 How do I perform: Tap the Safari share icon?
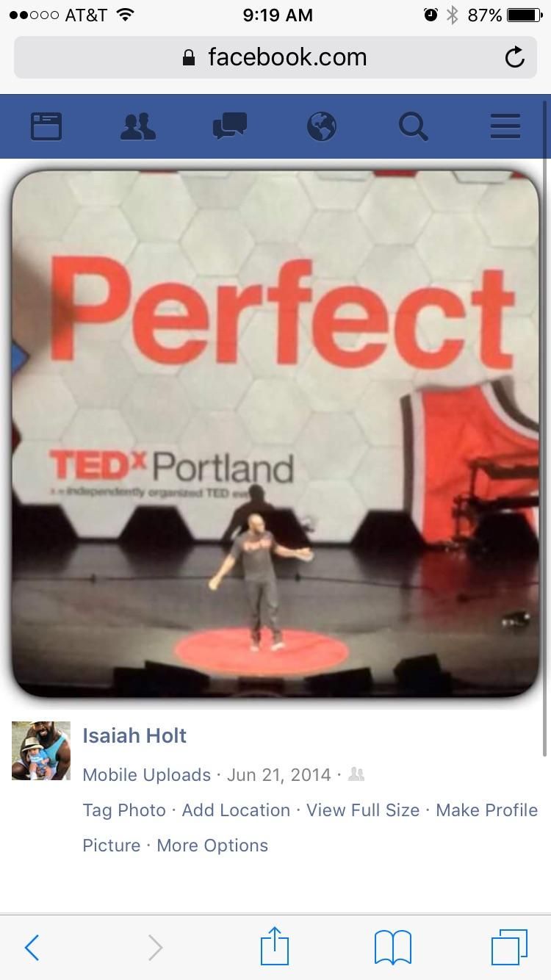point(275,946)
